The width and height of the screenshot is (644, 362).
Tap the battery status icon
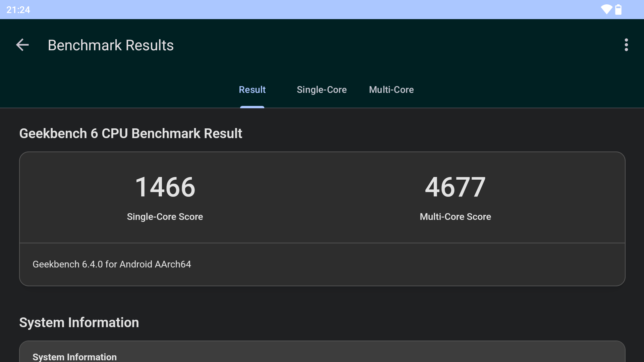click(619, 9)
